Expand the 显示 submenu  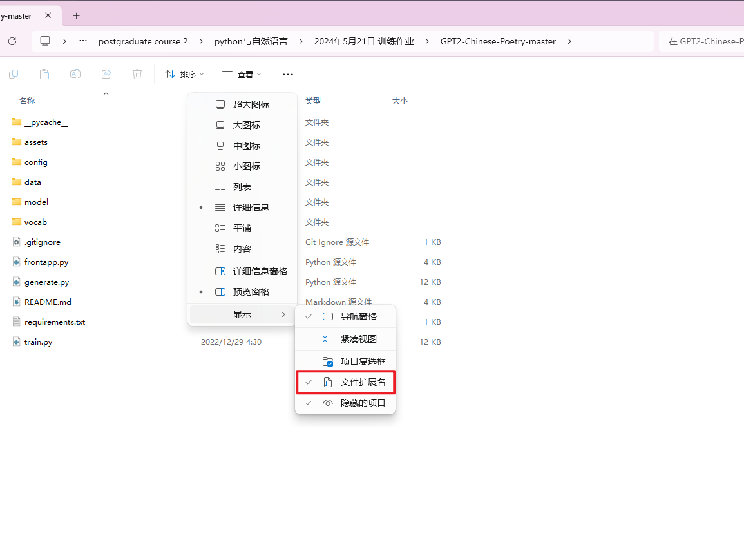pos(242,314)
